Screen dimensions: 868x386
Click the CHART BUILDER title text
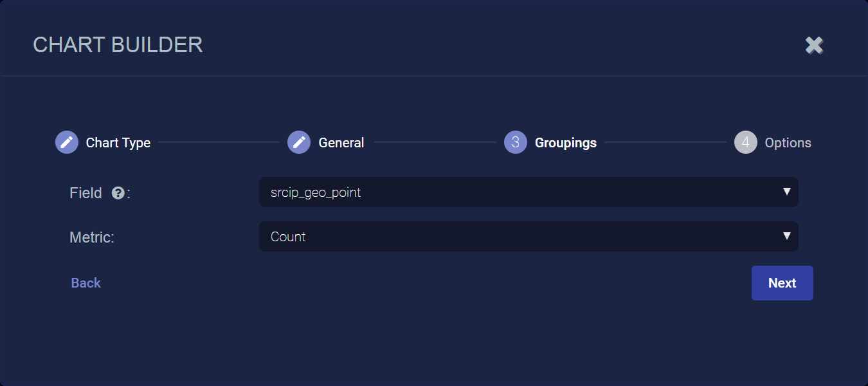tap(118, 45)
